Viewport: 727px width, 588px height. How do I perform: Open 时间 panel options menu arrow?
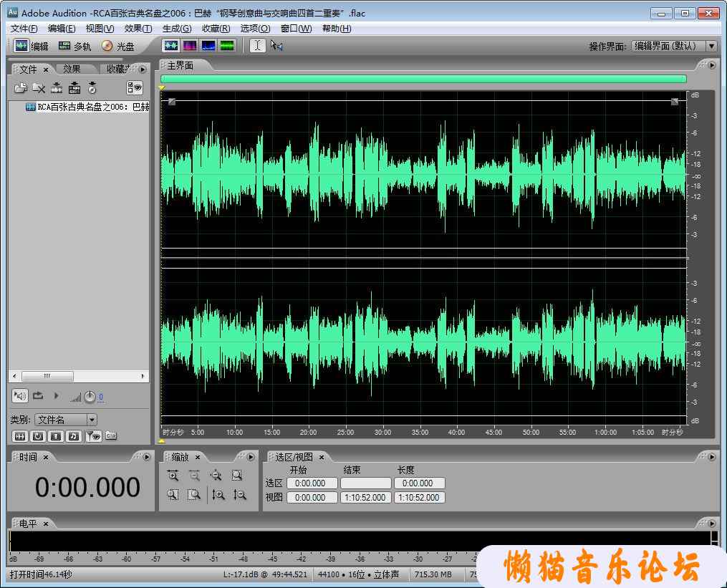147,457
